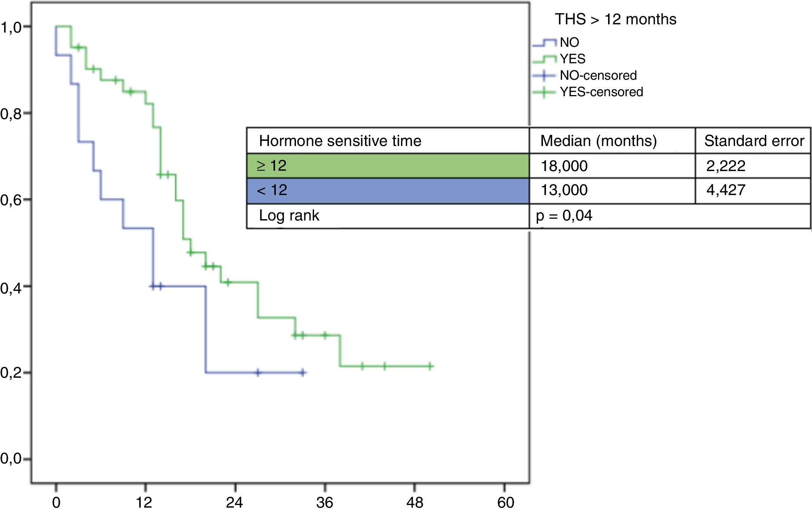Click the green YES legend line icon
This screenshot has height=511, width=812.
[x=544, y=59]
